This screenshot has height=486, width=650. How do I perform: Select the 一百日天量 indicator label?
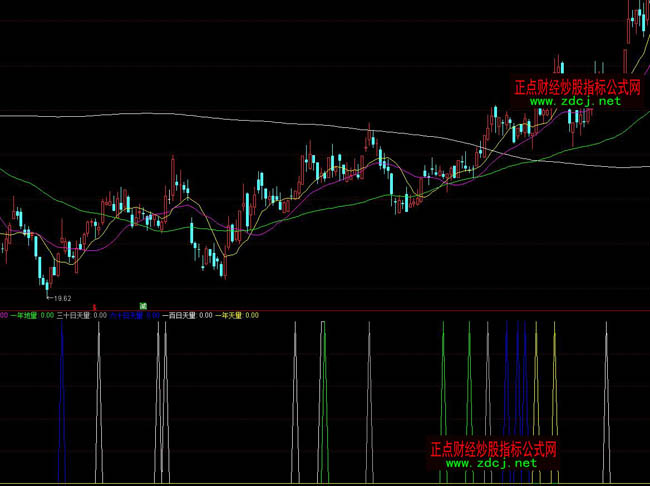(179, 315)
